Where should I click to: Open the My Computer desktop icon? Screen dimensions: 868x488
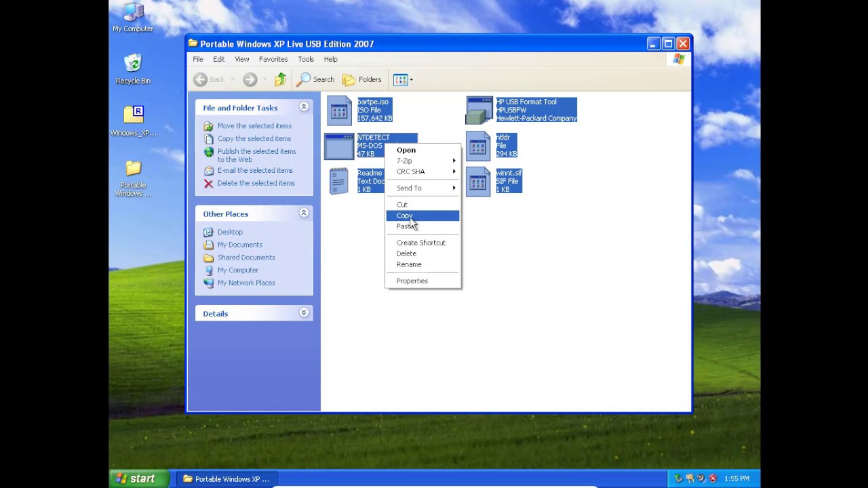pos(134,18)
